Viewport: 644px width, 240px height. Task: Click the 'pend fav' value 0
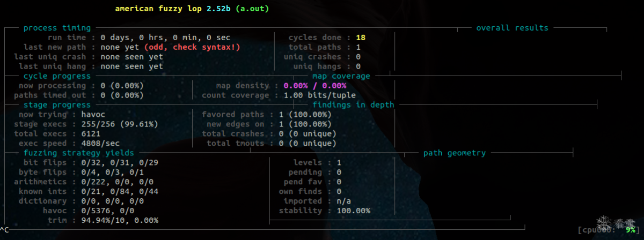(339, 182)
